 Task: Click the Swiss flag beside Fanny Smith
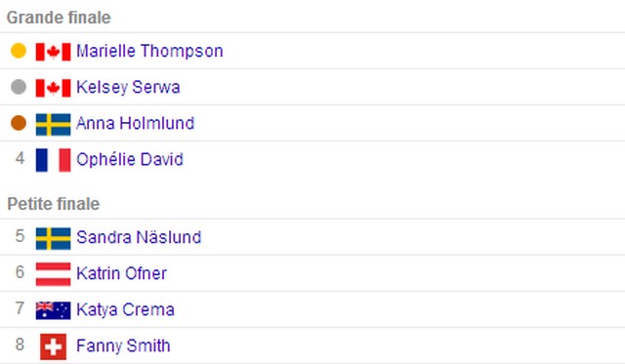(x=53, y=346)
